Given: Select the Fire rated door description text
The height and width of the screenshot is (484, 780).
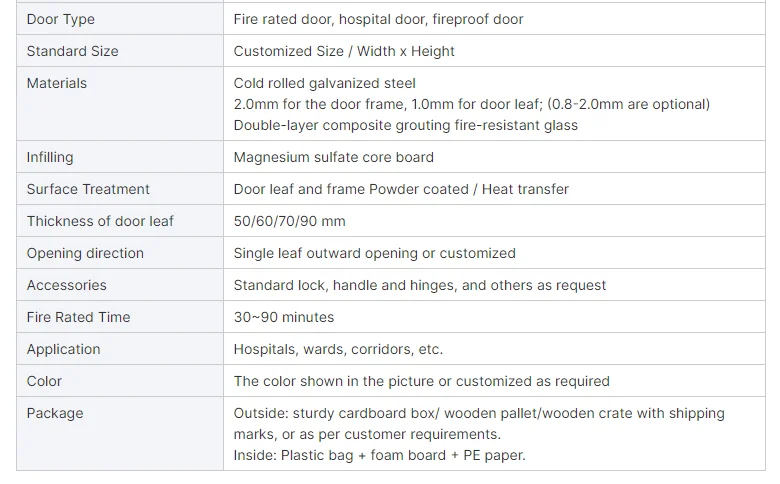Looking at the screenshot, I should [x=378, y=19].
